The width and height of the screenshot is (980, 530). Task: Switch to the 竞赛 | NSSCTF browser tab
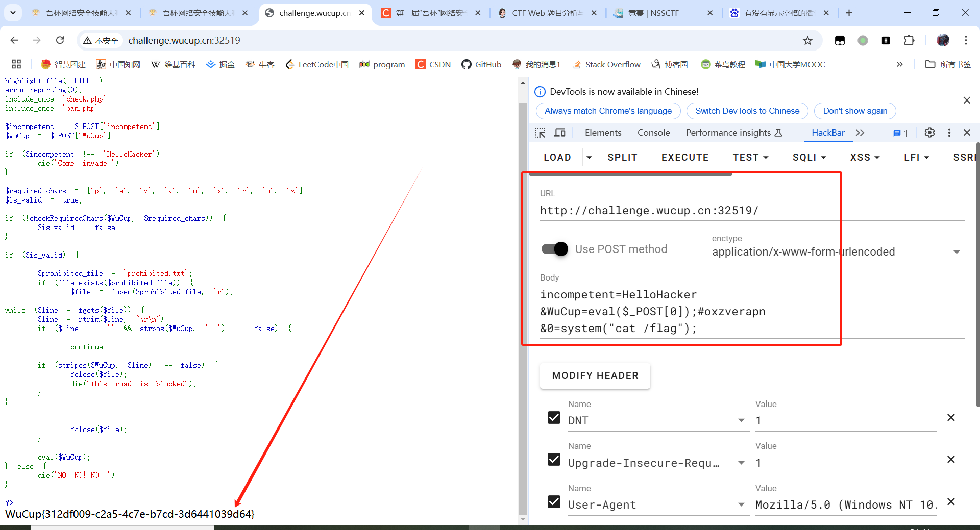(663, 13)
